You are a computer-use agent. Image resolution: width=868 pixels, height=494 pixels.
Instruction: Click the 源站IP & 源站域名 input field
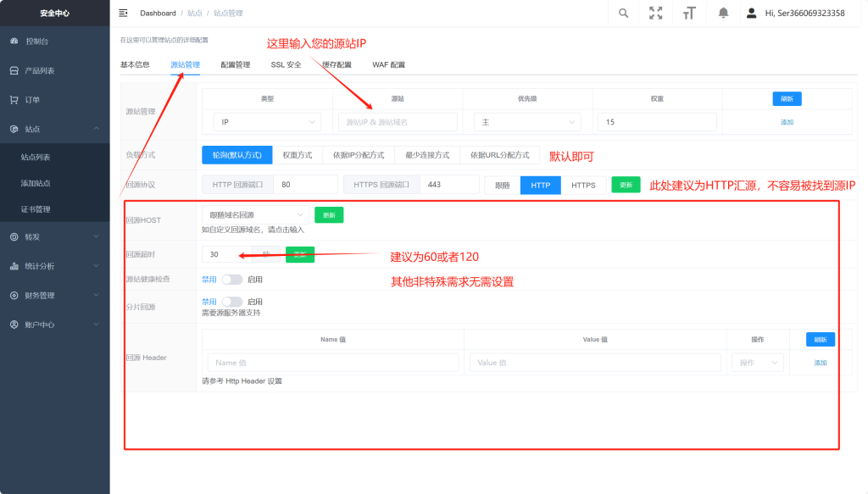click(x=398, y=122)
